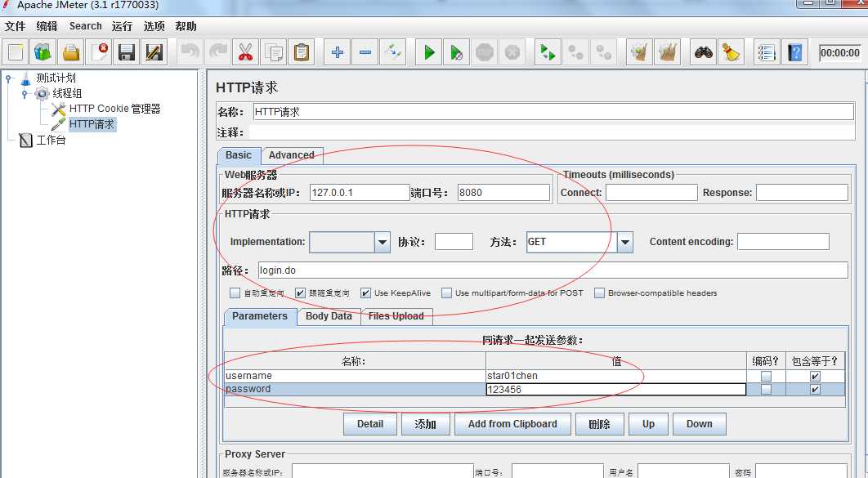Click the Redo arrow icon

pyautogui.click(x=217, y=52)
